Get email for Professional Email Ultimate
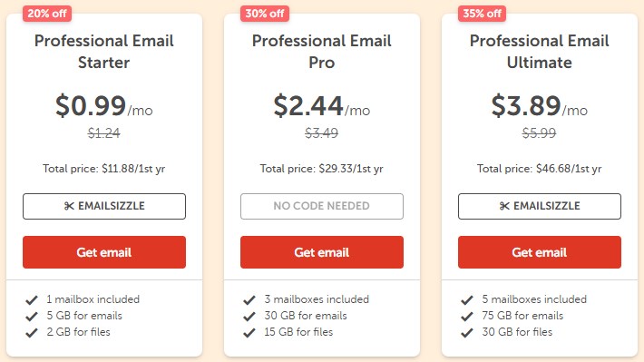The image size is (644, 362). point(540,252)
